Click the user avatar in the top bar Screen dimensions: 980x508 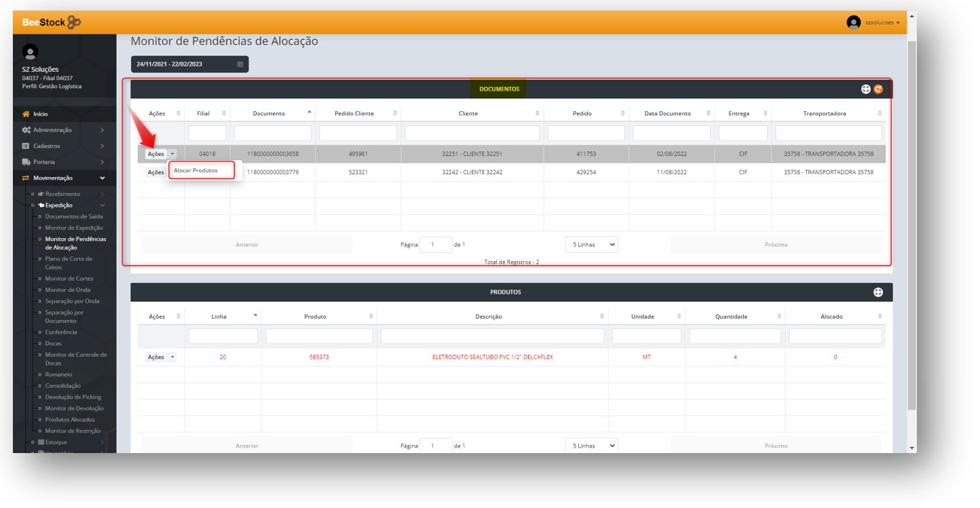853,22
